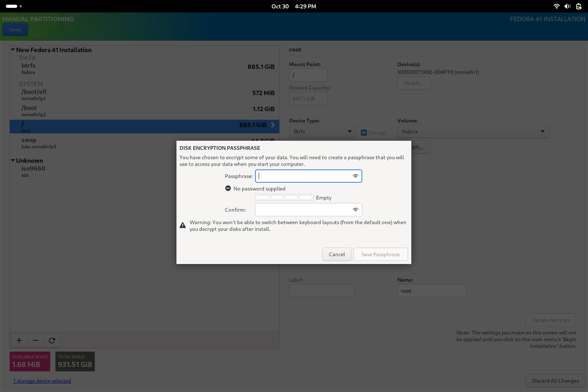Screen dimensions: 588x392
Task: Open the clock Oct 30 4:29 PM menu
Action: [x=294, y=6]
